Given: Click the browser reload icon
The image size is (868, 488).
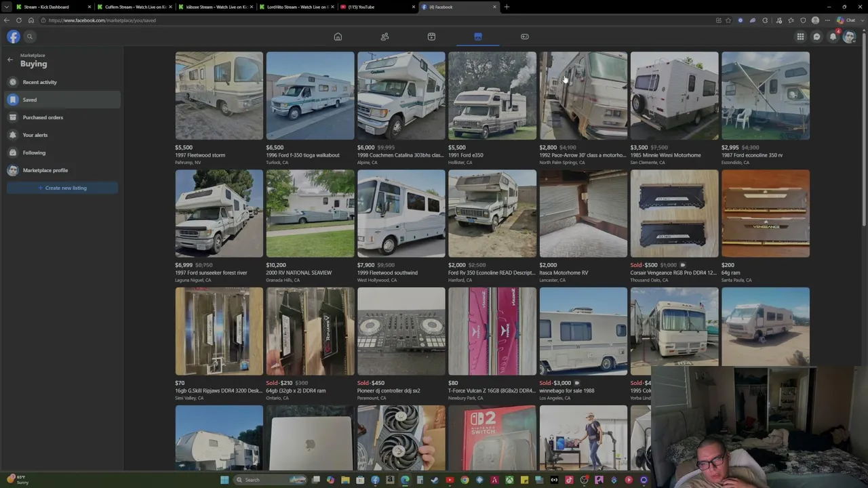Looking at the screenshot, I should (x=19, y=20).
